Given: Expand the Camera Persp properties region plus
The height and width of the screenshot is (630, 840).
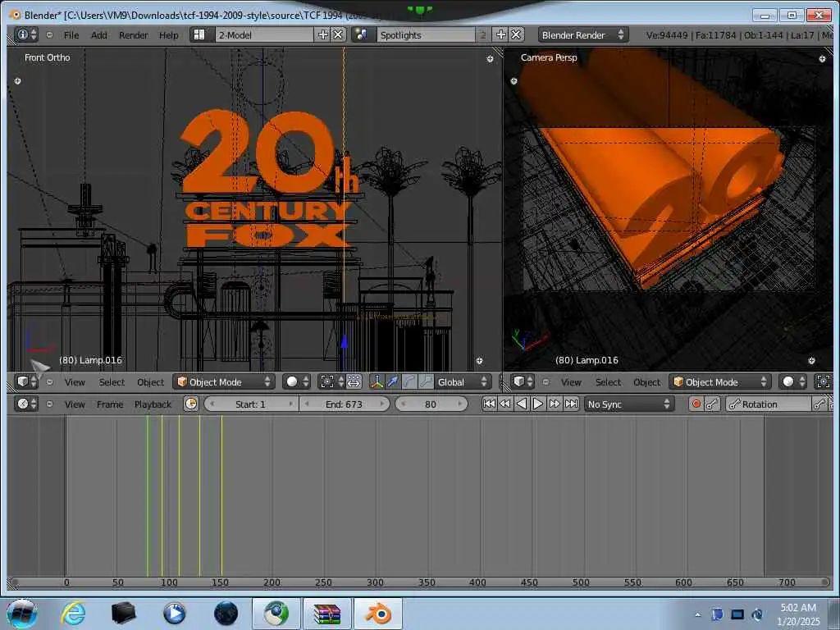Looking at the screenshot, I should [822, 59].
